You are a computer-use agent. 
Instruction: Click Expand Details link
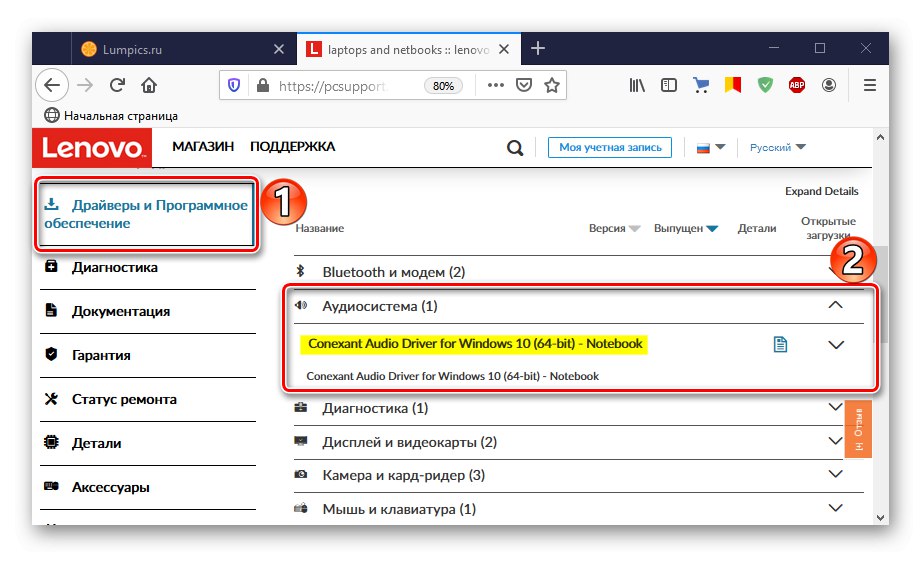tap(821, 191)
